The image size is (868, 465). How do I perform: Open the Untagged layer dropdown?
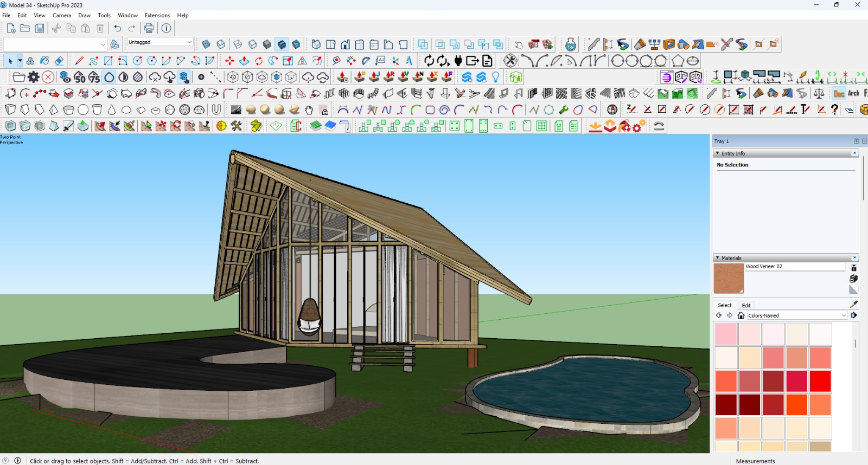[x=160, y=42]
